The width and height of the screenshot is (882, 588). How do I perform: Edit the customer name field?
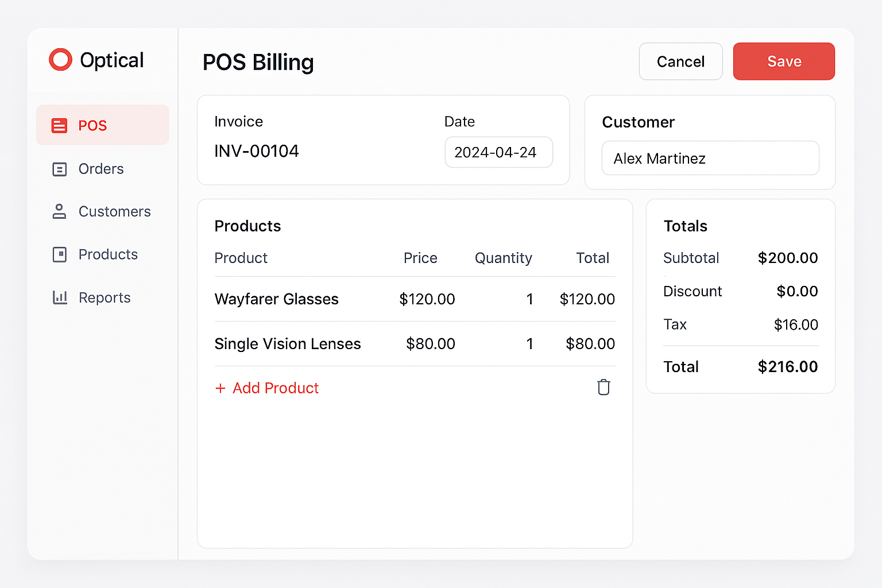click(710, 158)
